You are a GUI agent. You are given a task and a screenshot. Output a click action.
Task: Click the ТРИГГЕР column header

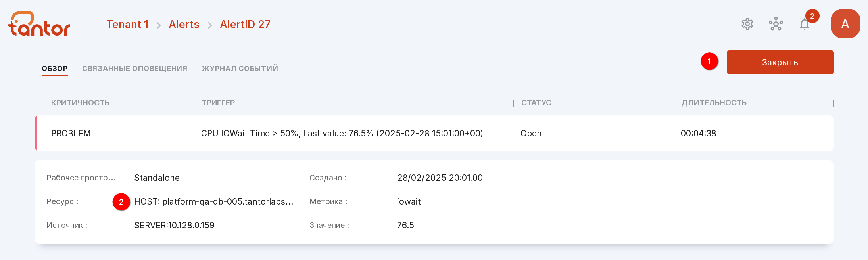coord(218,103)
